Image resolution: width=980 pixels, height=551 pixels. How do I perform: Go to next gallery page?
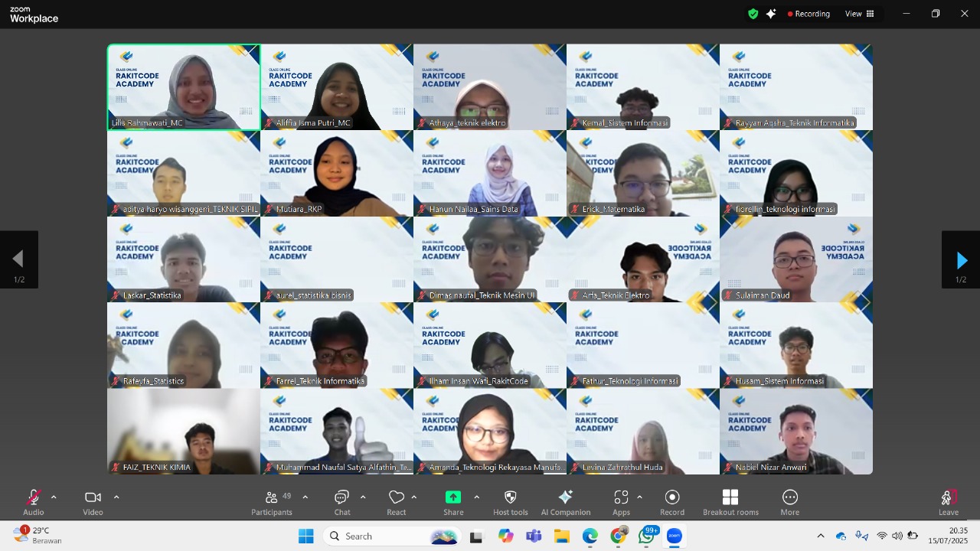click(x=961, y=260)
